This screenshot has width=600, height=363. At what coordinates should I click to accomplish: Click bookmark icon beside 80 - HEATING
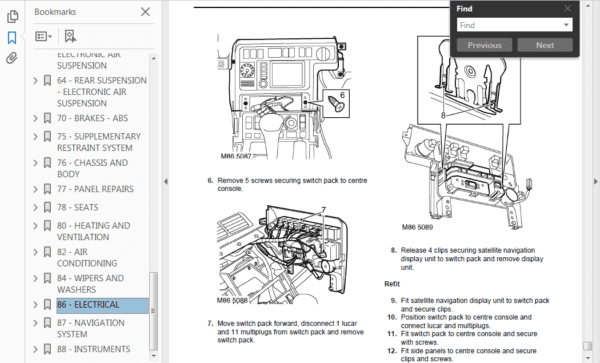(47, 226)
